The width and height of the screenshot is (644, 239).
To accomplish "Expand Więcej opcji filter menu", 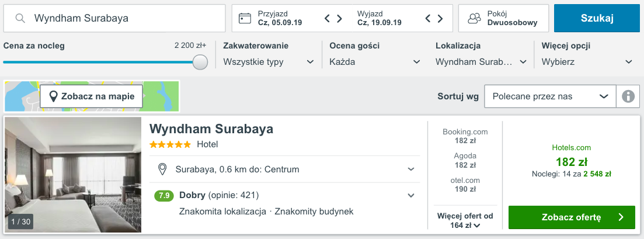I will 587,62.
